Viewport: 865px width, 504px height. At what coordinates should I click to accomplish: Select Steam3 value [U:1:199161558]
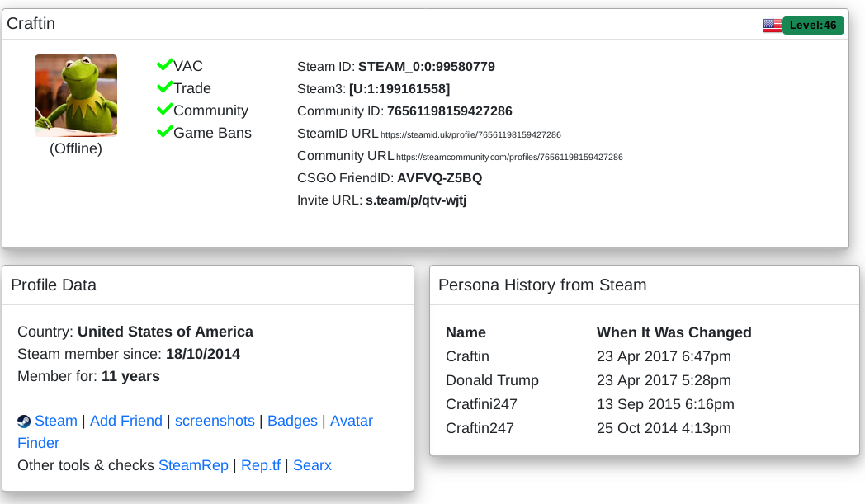pos(399,89)
